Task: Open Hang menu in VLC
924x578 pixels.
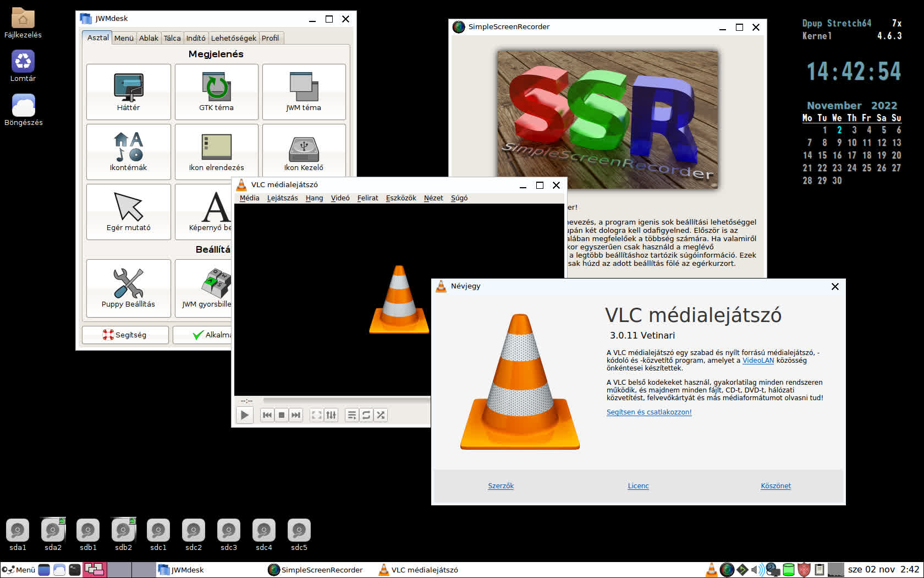Action: pos(314,198)
